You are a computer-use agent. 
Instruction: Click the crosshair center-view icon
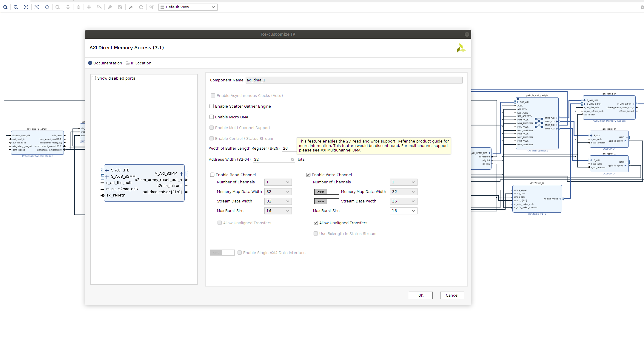tap(47, 7)
